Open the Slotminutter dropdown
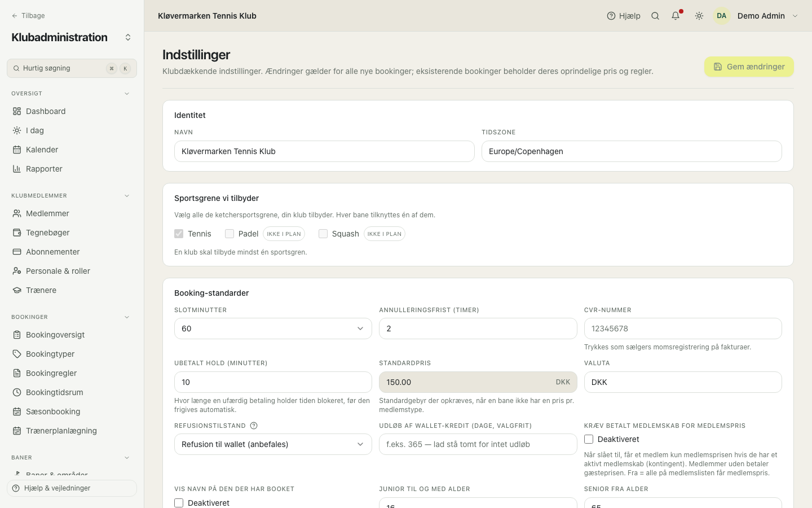This screenshot has height=508, width=812. click(273, 329)
